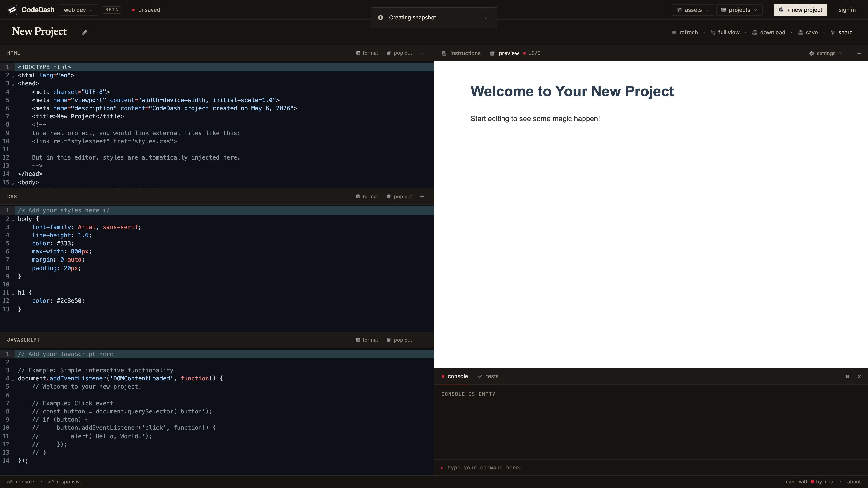Click the BETA badge
Image resolution: width=868 pixels, height=488 pixels.
[x=111, y=10]
